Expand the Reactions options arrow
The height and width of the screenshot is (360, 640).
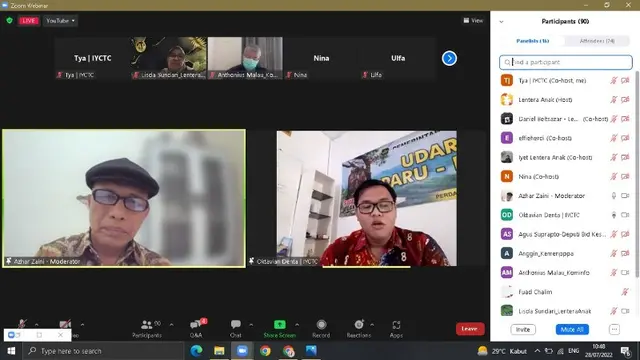(x=372, y=324)
